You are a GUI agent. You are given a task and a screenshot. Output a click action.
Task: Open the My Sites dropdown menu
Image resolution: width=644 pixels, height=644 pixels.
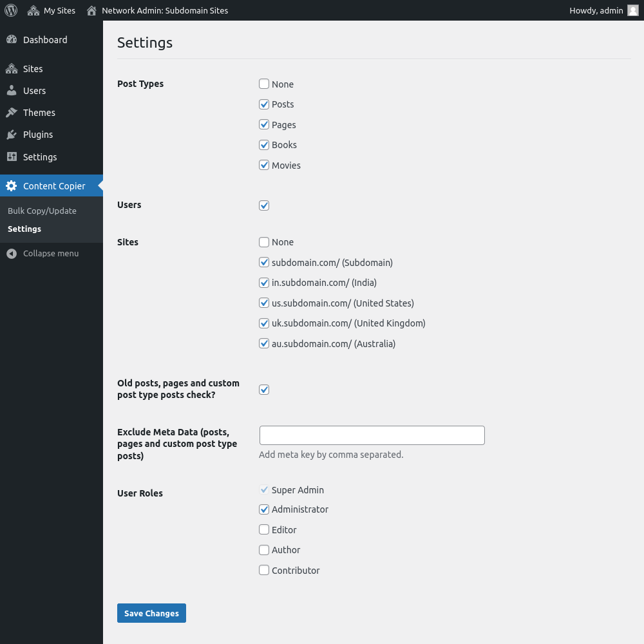[x=59, y=10]
